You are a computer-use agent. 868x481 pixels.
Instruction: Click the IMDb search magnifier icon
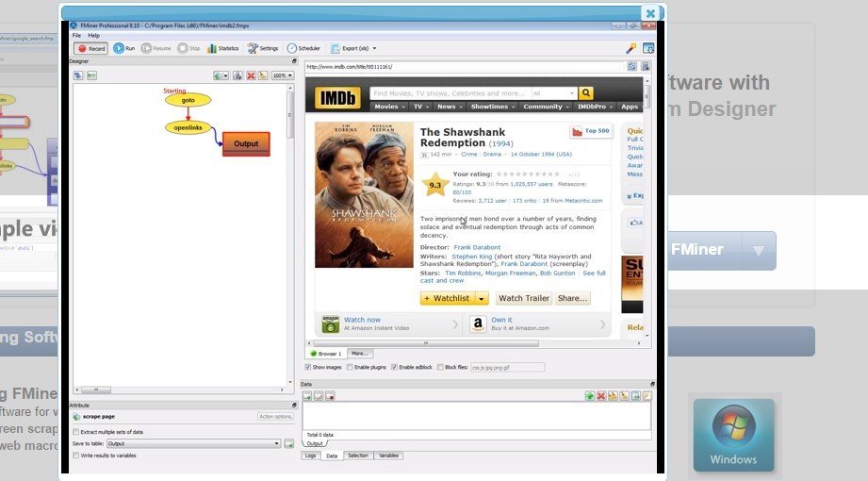pos(586,93)
